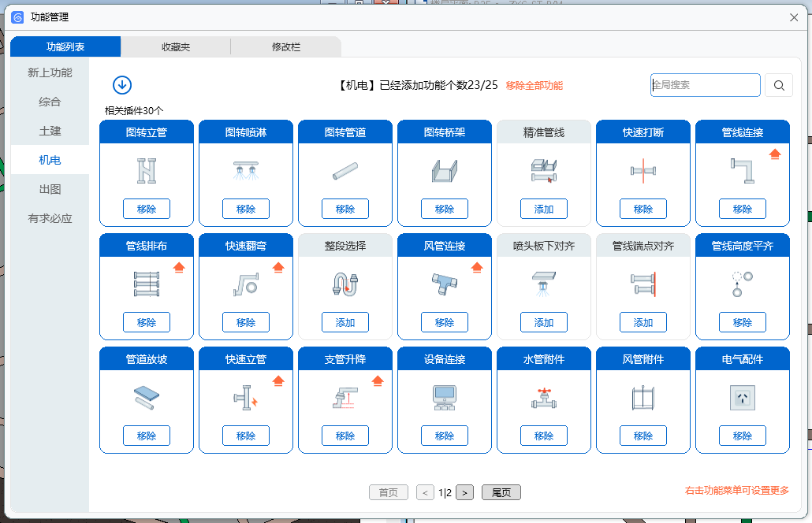Click the 设备连接 monitor icon
The height and width of the screenshot is (523, 812).
pyautogui.click(x=444, y=398)
